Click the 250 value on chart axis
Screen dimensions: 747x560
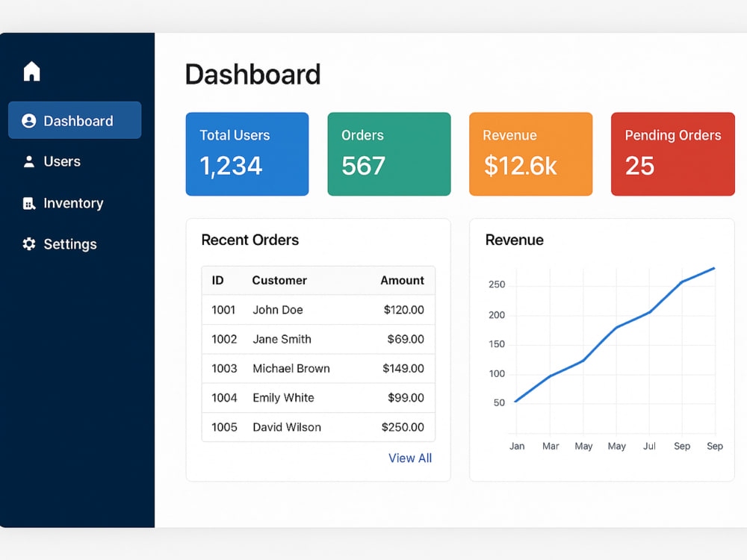pos(497,284)
